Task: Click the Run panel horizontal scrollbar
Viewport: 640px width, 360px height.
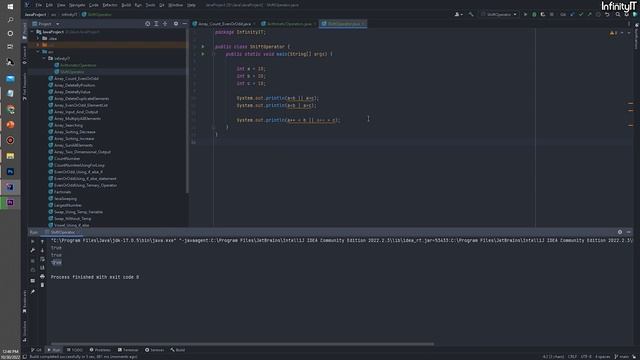Action: (x=242, y=344)
